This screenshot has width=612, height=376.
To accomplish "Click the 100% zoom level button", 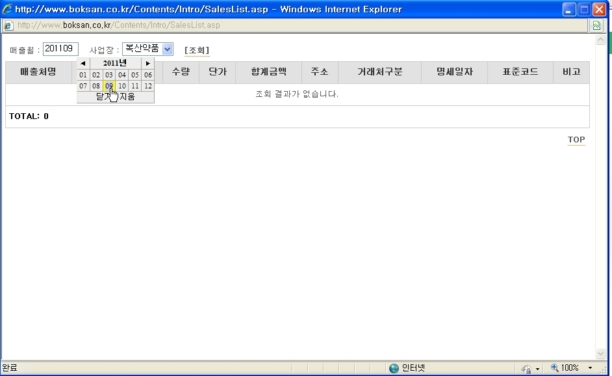I will coord(564,368).
